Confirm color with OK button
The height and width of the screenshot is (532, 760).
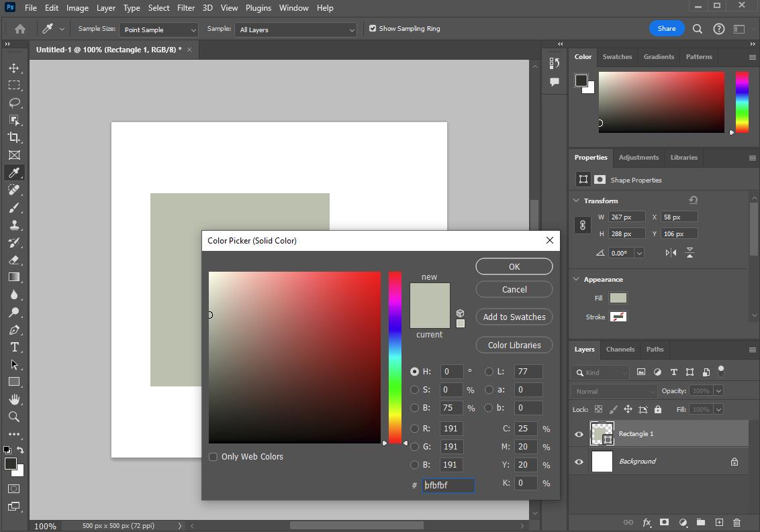coord(514,266)
